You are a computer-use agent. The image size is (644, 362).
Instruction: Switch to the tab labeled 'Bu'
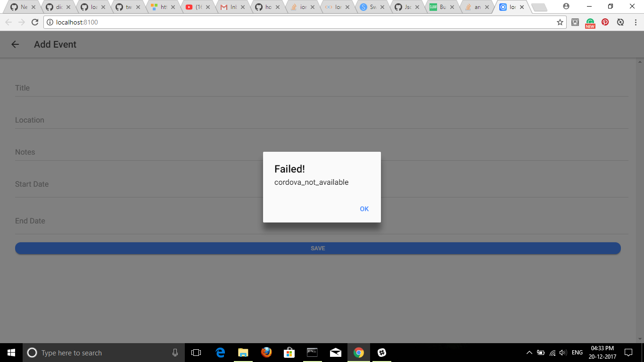click(x=439, y=7)
